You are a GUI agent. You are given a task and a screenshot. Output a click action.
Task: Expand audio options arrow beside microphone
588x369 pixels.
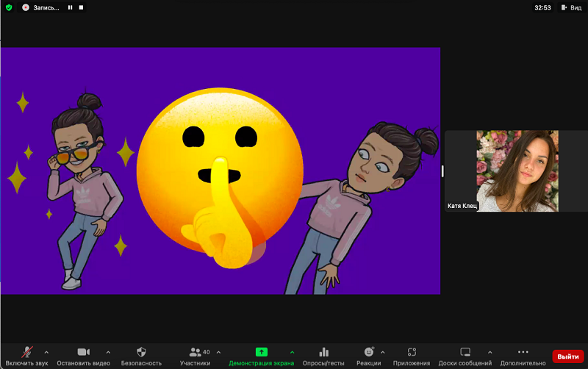[46, 353]
